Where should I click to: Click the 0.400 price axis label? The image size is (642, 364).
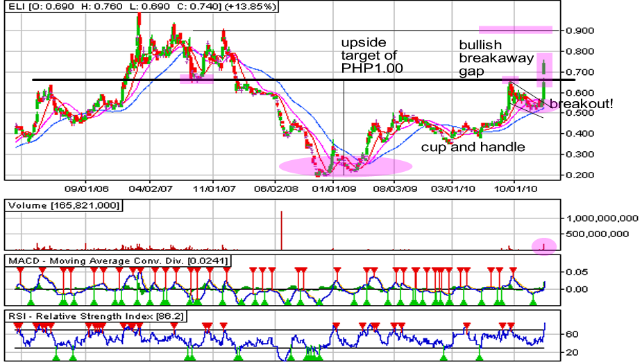580,134
